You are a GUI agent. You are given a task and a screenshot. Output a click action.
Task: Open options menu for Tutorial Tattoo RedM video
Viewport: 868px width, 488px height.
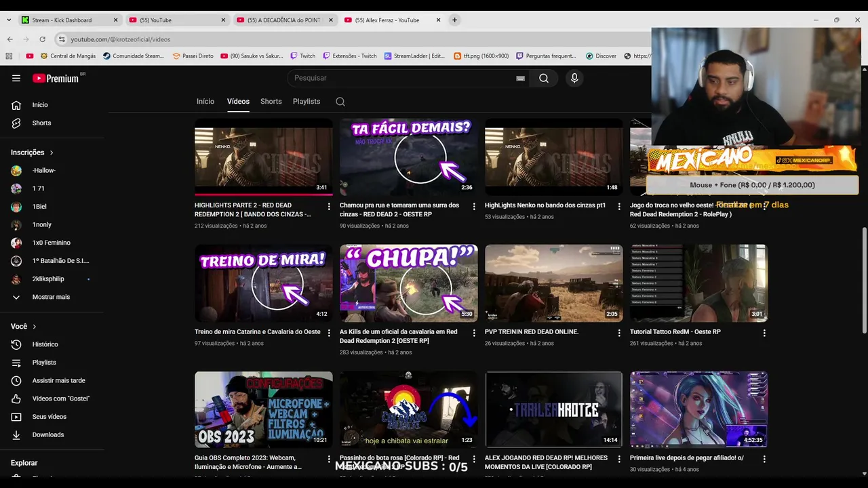pos(764,333)
